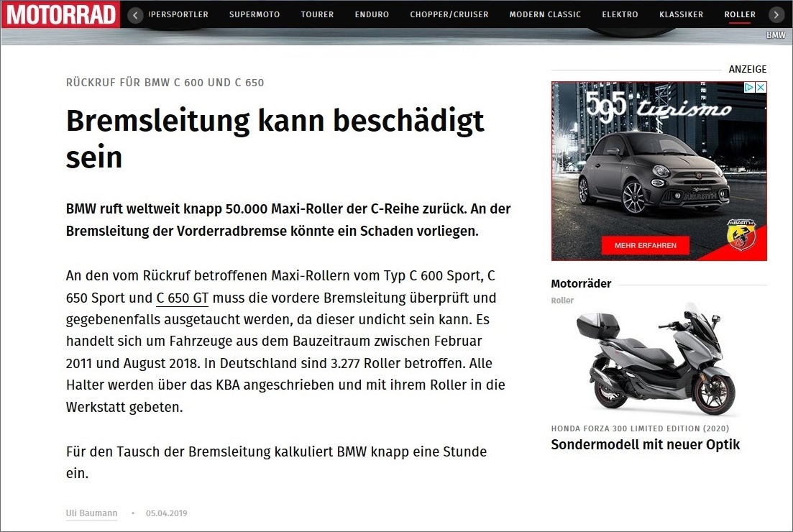Select Modern Classic menu item
Screen dimensions: 793x532
pyautogui.click(x=545, y=14)
